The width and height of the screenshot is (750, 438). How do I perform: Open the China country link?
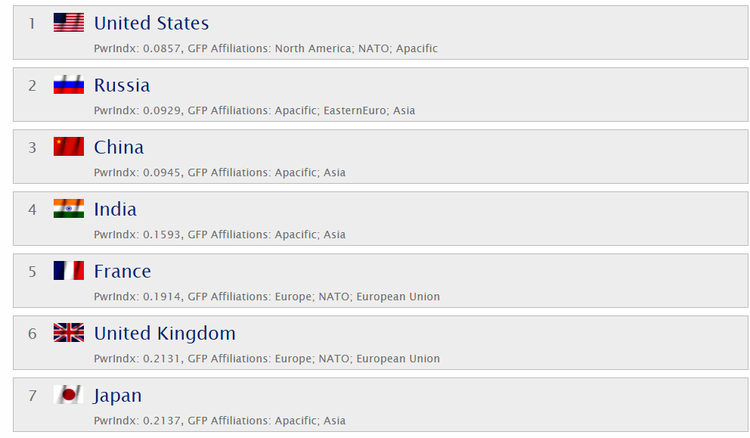point(119,147)
